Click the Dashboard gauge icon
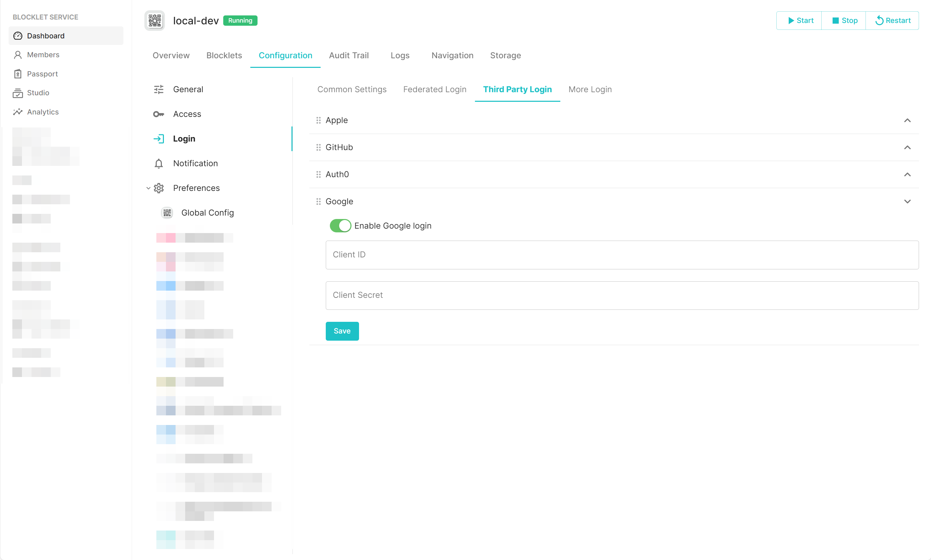The image size is (931, 560). pyautogui.click(x=18, y=36)
